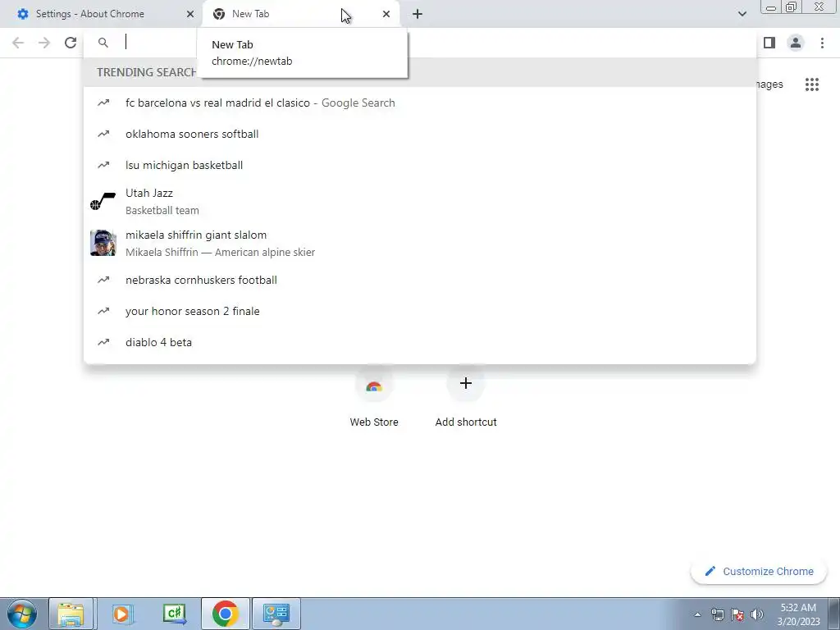Click the search magnifier icon in address bar
Screen dimensions: 840x630
point(103,43)
